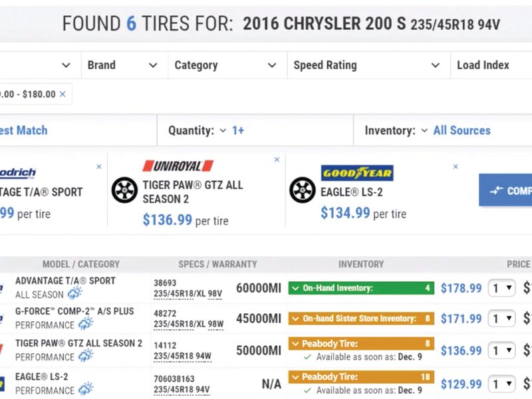Open the Load Index filter dropdown
The height and width of the screenshot is (399, 532).
coord(491,65)
